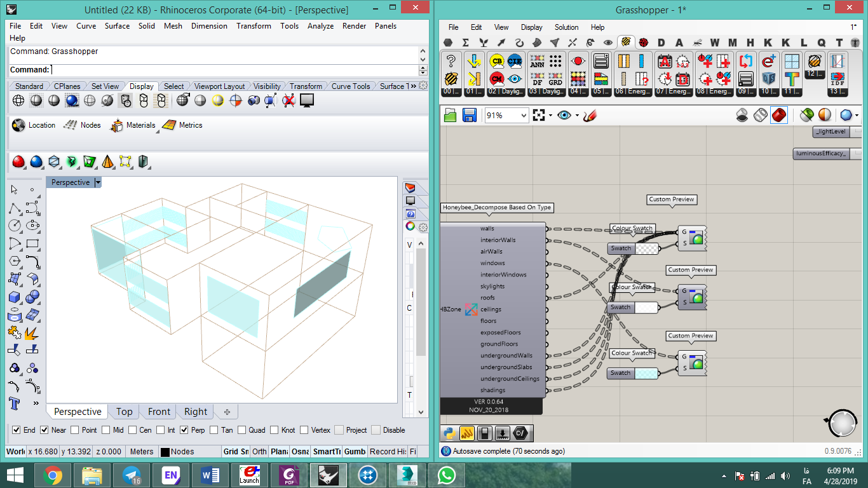Open the Curve menu in Rhino
Viewport: 868px width, 488px height.
(x=86, y=26)
